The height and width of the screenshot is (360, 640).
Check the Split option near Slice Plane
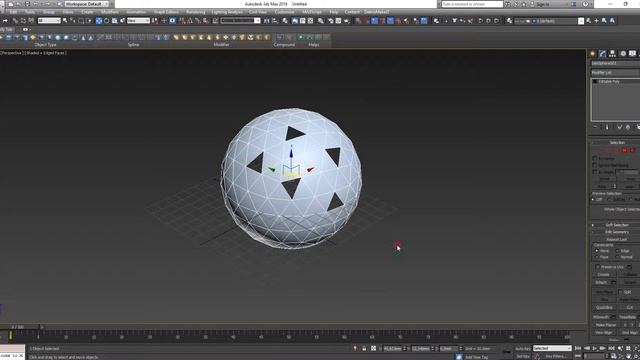pyautogui.click(x=620, y=292)
